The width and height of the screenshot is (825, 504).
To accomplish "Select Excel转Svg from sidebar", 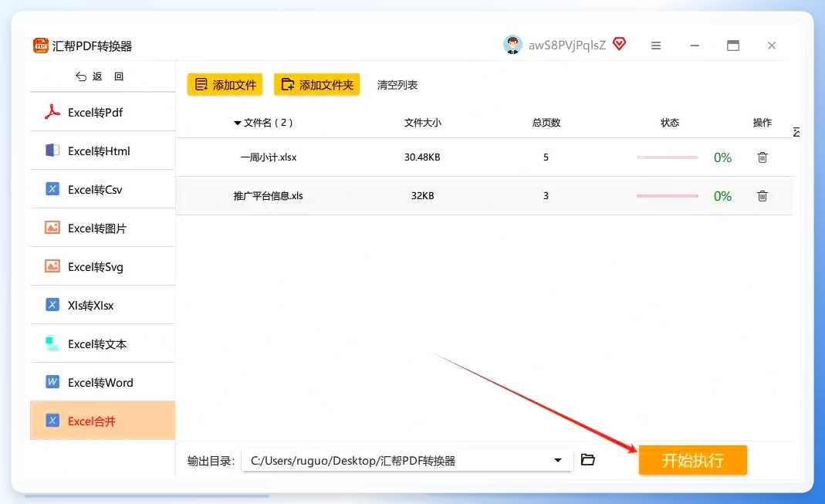I will (103, 267).
